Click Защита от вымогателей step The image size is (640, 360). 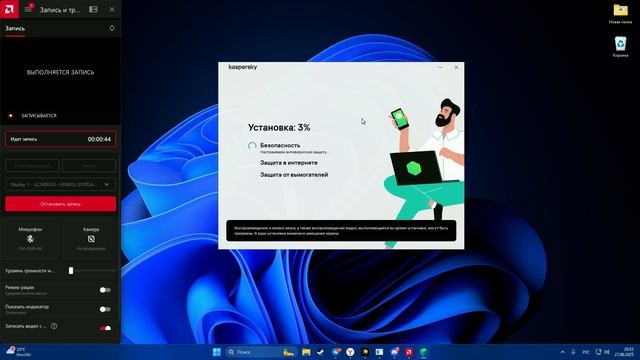coord(294,175)
